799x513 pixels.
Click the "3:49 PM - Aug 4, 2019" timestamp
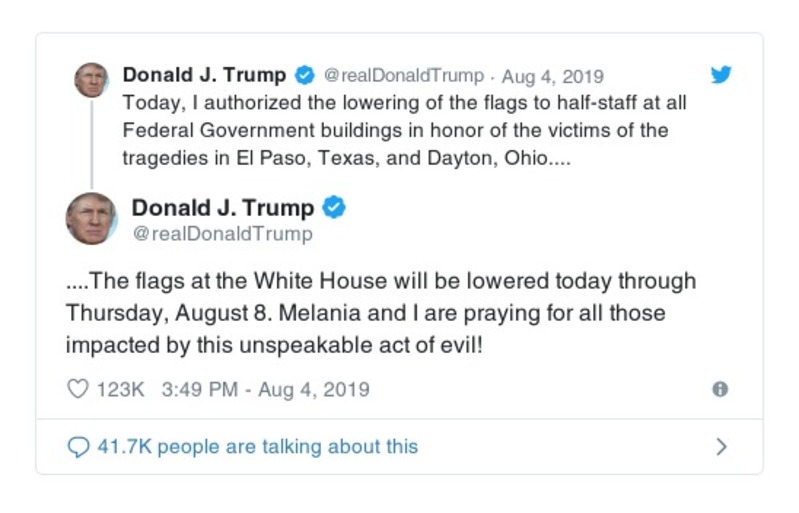265,390
